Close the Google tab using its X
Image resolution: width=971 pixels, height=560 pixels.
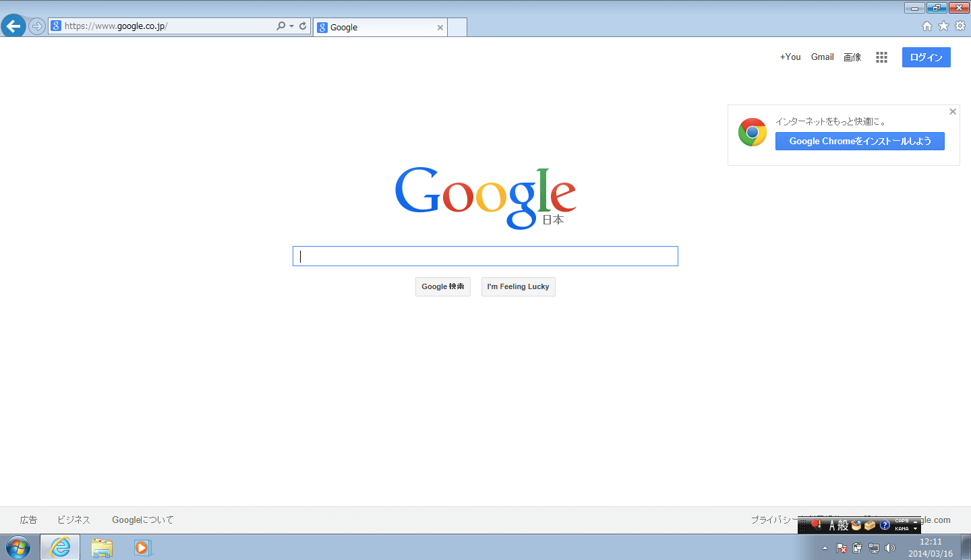click(x=440, y=28)
